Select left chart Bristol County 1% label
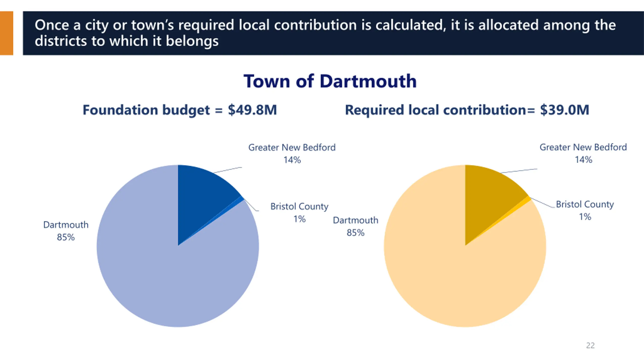The height and width of the screenshot is (362, 644). click(x=299, y=212)
